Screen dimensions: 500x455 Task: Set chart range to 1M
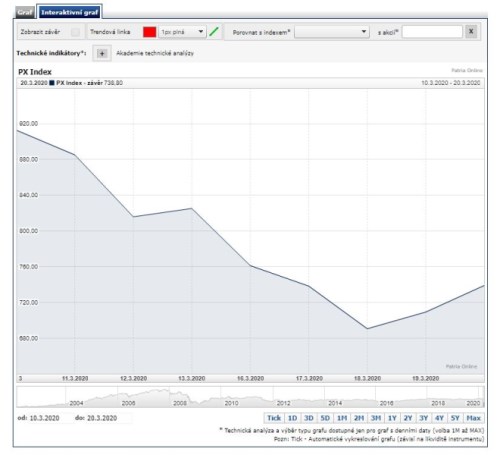point(342,418)
